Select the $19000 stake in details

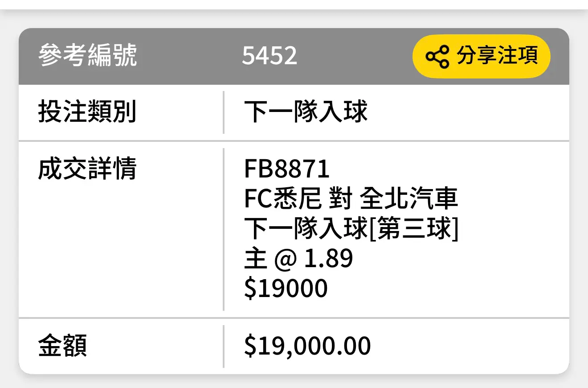pyautogui.click(x=286, y=288)
